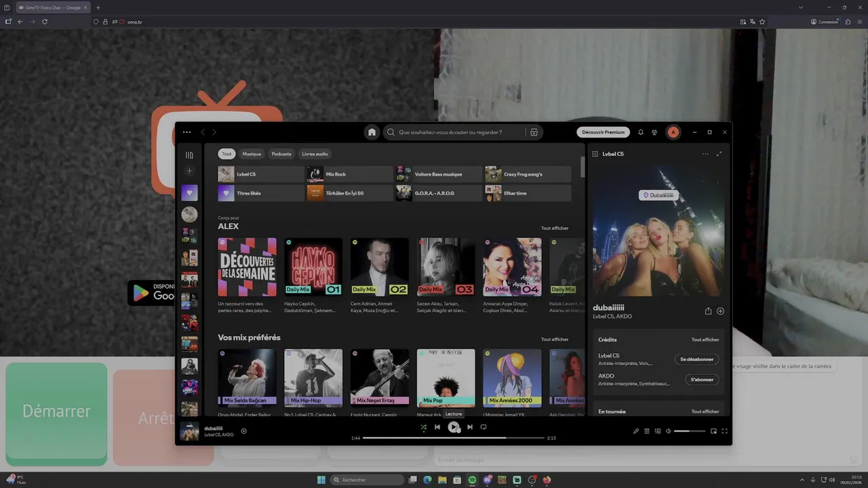Image resolution: width=868 pixels, height=488 pixels.
Task: Show all En tournée tour dates
Action: tap(705, 411)
